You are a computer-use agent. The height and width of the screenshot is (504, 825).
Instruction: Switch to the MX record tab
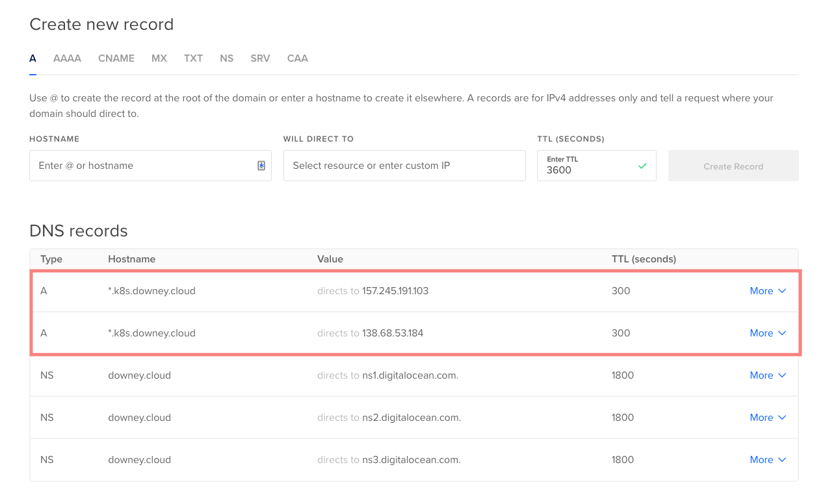click(x=159, y=58)
